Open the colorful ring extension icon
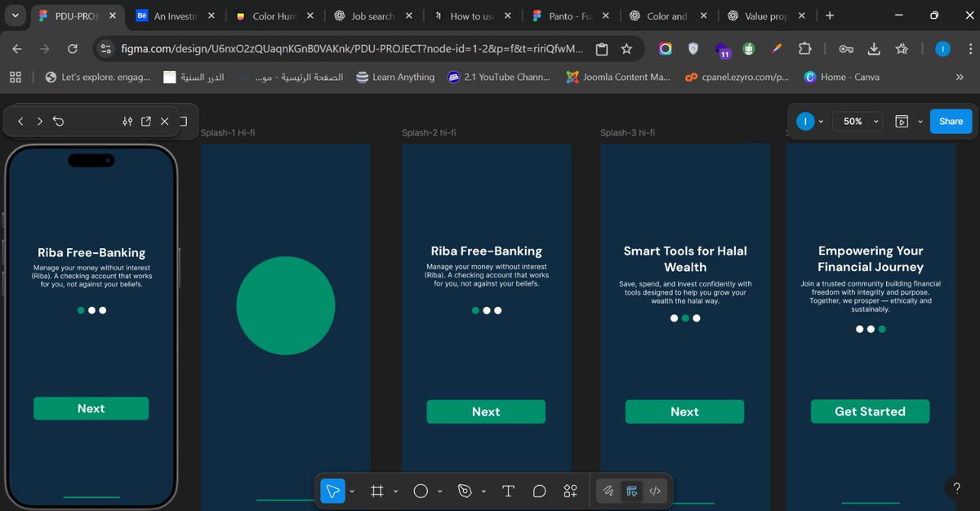This screenshot has height=511, width=980. (666, 49)
